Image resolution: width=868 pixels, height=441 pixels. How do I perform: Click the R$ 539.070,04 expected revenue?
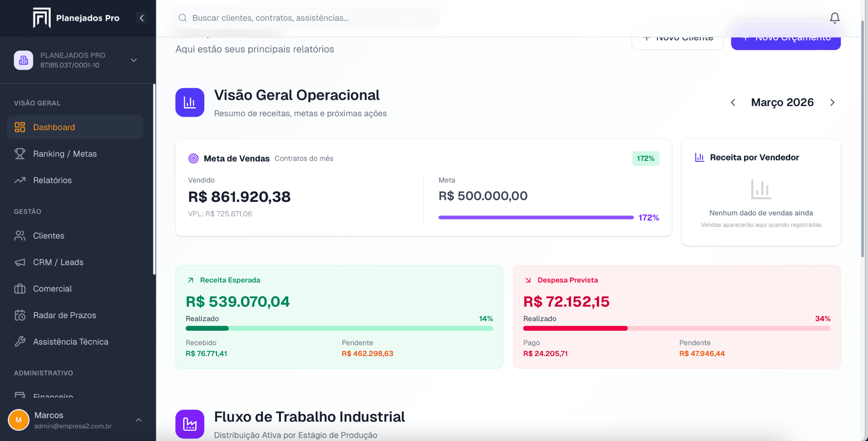(x=238, y=301)
